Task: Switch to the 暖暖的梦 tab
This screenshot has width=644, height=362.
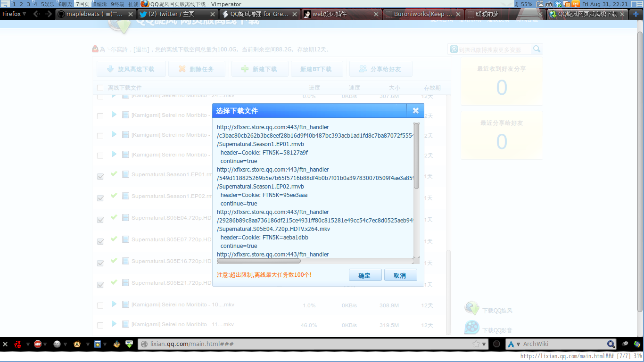Action: tap(505, 14)
